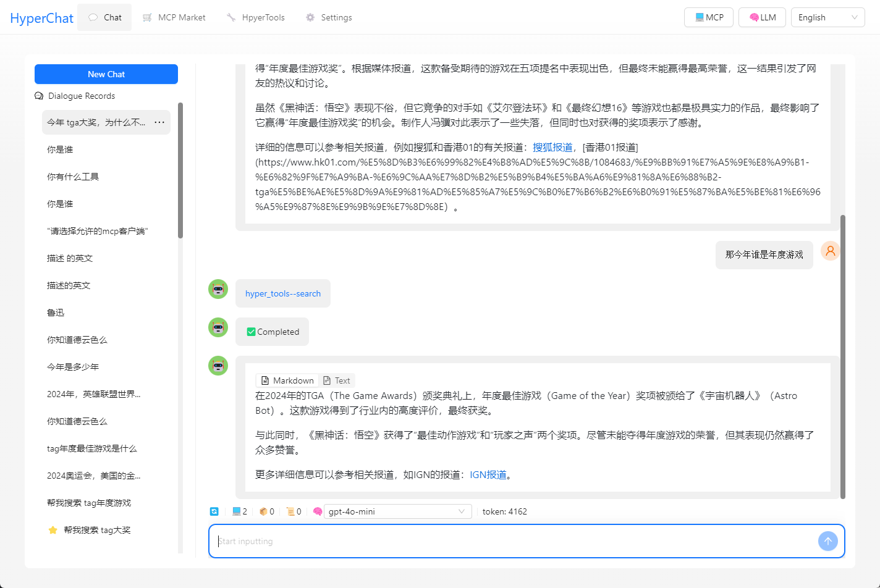880x588 pixels.
Task: Click the pink brain icon beside model selector
Action: click(x=318, y=511)
